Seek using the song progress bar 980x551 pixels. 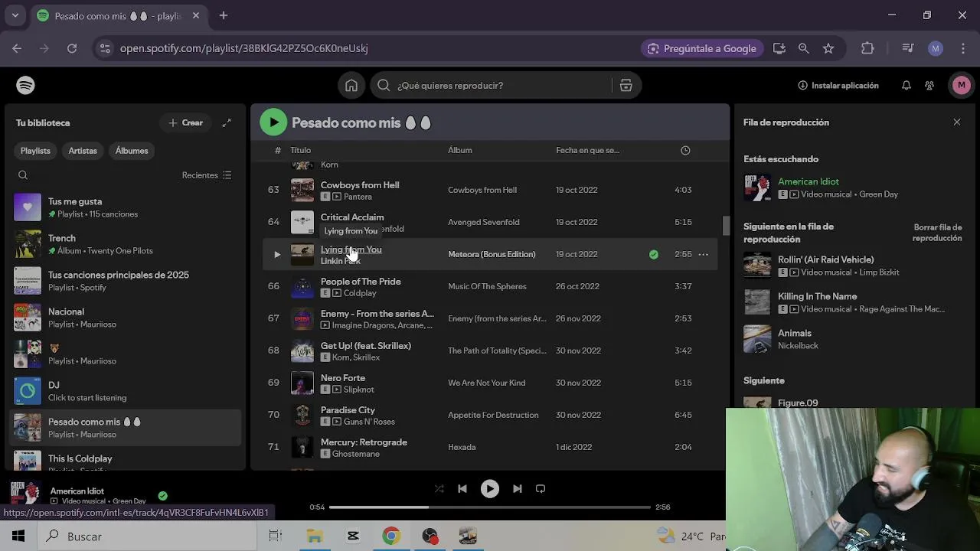pos(490,507)
